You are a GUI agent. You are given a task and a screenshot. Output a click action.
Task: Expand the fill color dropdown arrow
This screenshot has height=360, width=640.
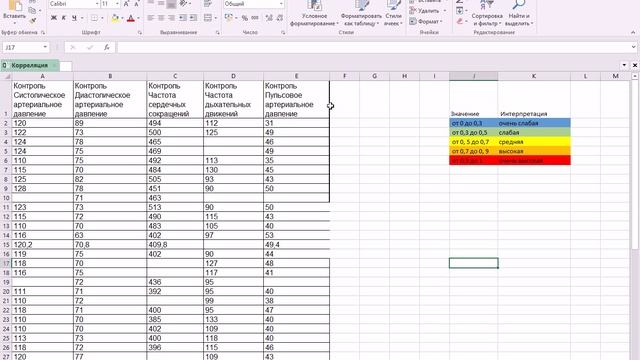[x=122, y=18]
